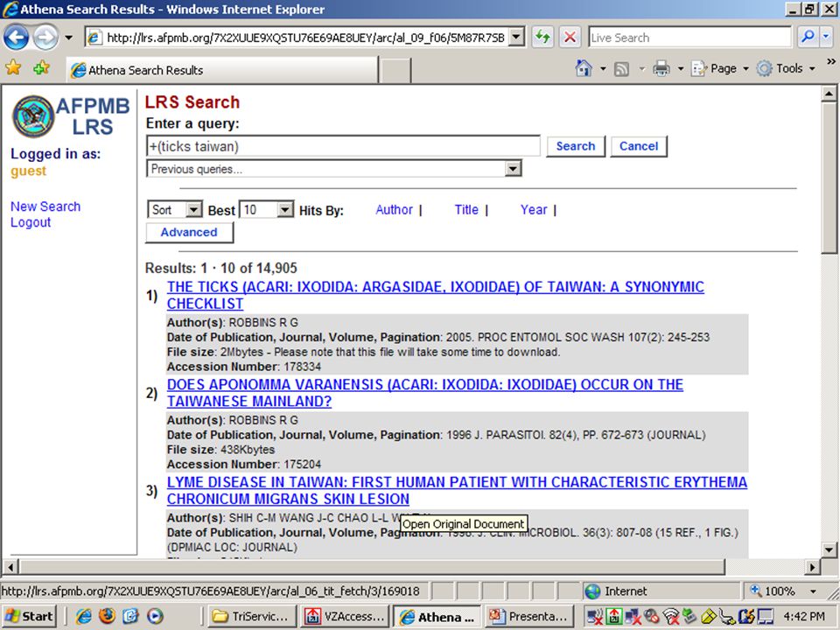
Task: Click the Cancel button
Action: (639, 146)
